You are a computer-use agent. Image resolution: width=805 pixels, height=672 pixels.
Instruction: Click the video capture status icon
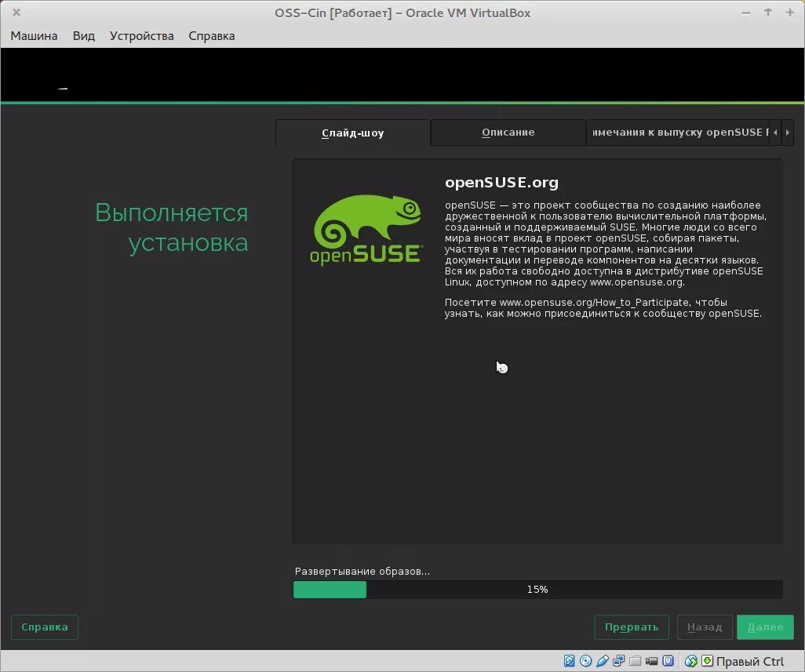pos(651,661)
